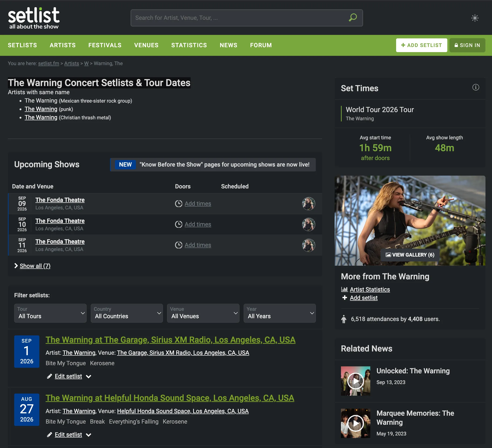
Task: Click Add times for the Sep 09 show
Action: click(198, 204)
